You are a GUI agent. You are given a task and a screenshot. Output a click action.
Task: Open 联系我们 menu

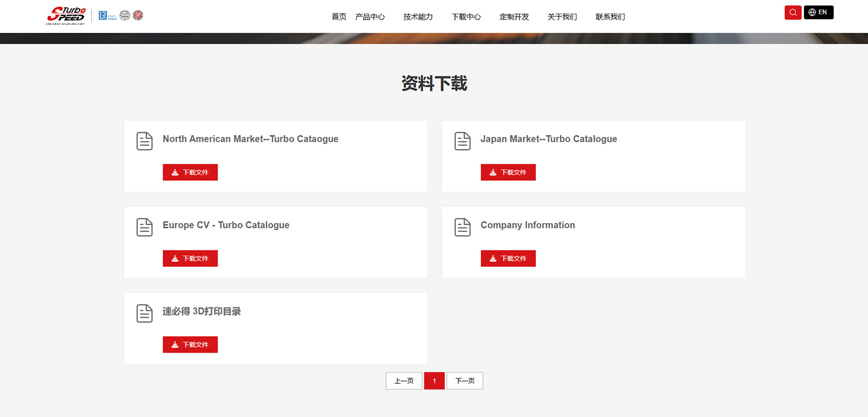(x=610, y=17)
